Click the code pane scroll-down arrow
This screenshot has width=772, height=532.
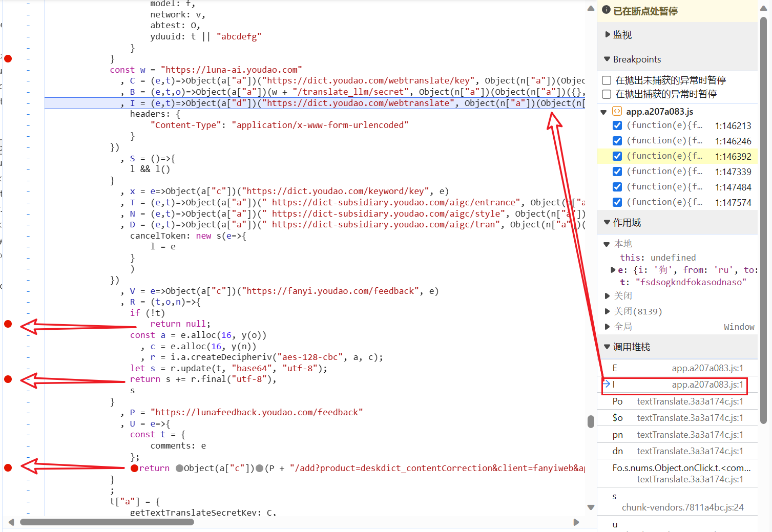(x=591, y=507)
